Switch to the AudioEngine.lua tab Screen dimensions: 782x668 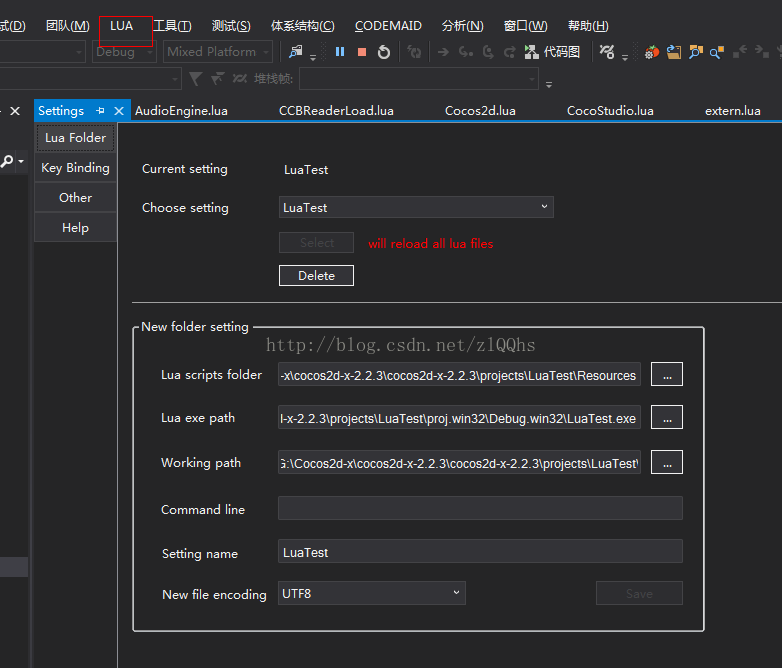[x=182, y=111]
